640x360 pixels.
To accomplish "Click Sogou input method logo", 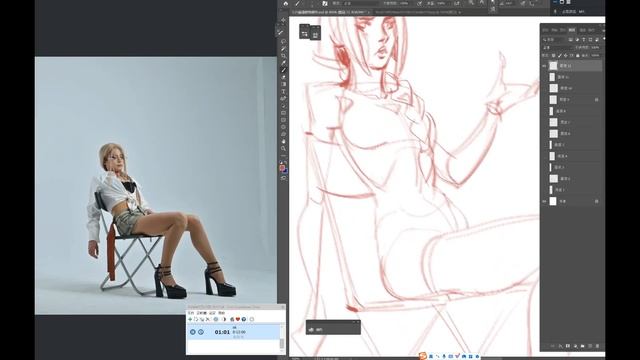I will coord(423,356).
